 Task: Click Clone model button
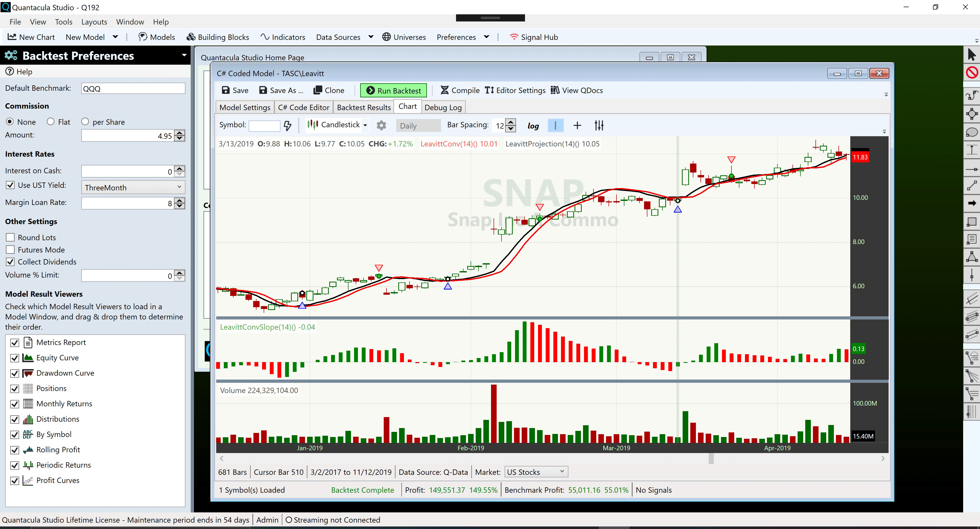point(329,90)
